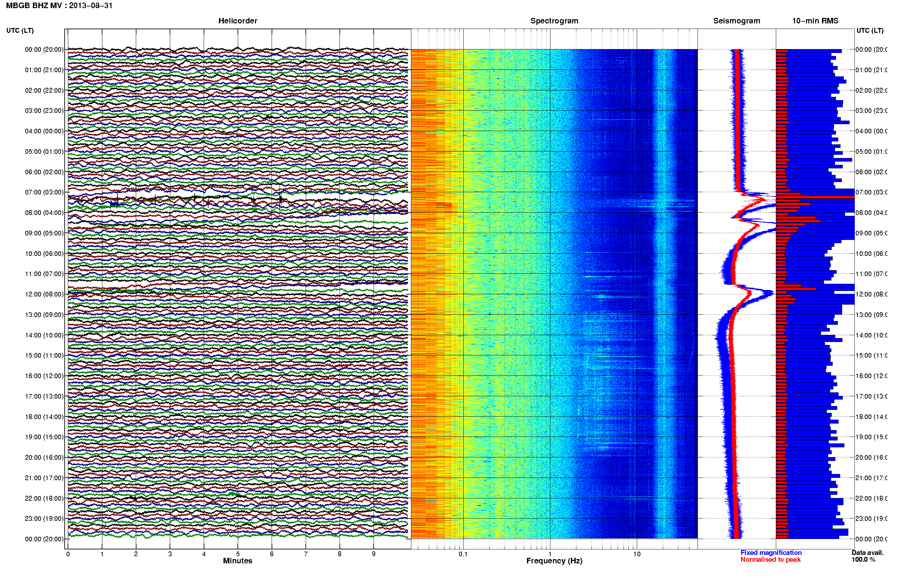Click the right-side '23:00' time label

pyautogui.click(x=871, y=519)
